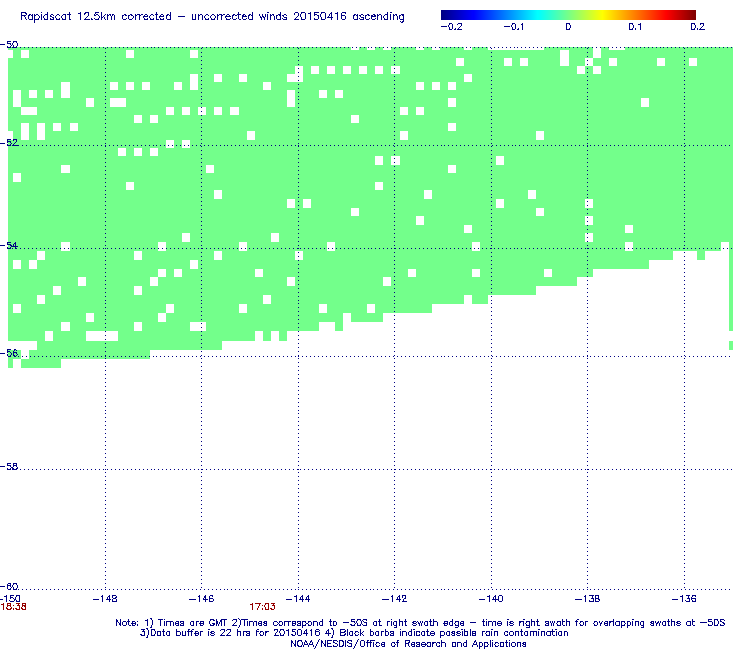Click the -54 latitude axis label
The image size is (740, 650).
point(9,245)
